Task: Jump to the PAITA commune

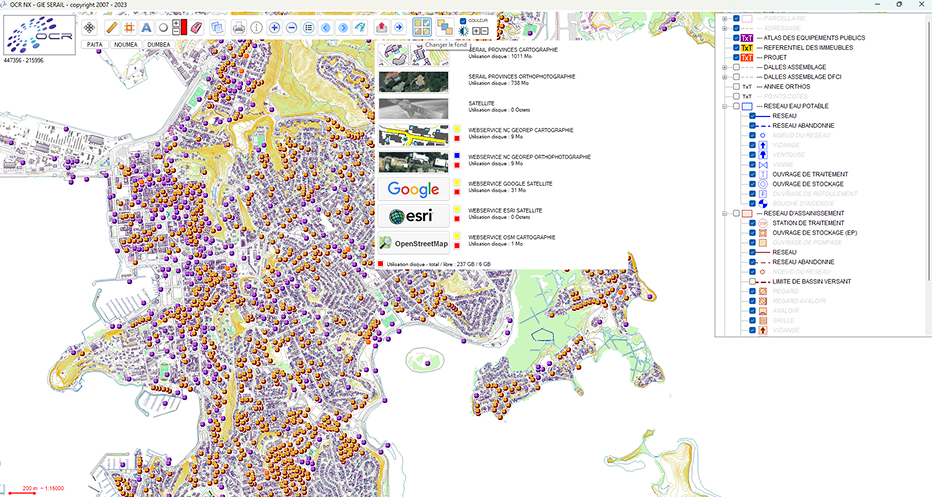Action: (x=94, y=45)
